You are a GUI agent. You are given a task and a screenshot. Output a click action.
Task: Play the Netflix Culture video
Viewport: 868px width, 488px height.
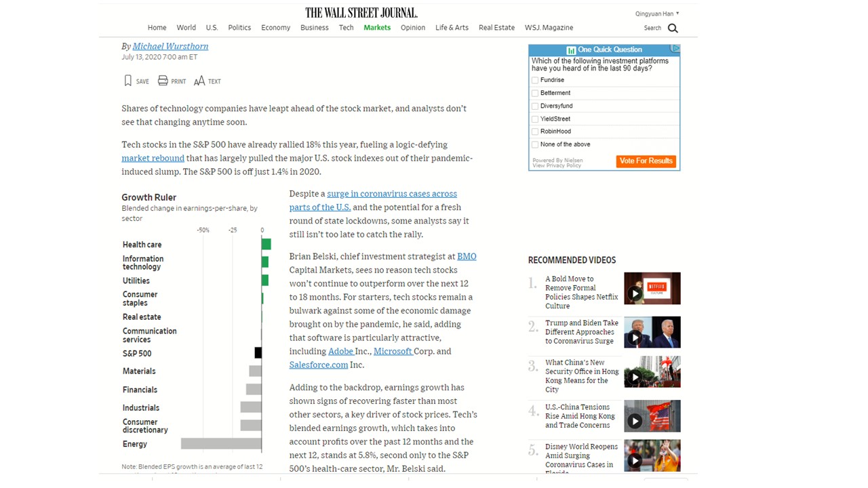635,293
